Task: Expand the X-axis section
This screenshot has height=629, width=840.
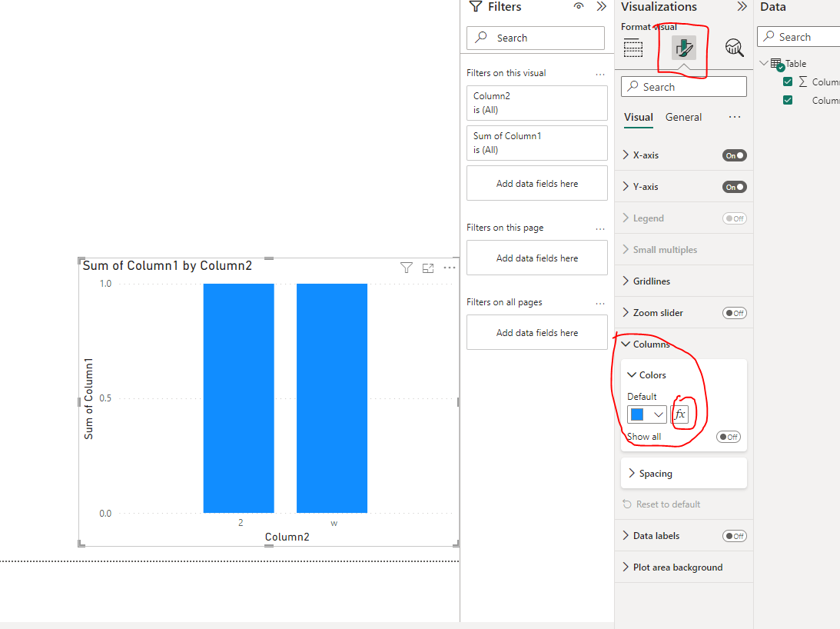Action: tap(626, 155)
